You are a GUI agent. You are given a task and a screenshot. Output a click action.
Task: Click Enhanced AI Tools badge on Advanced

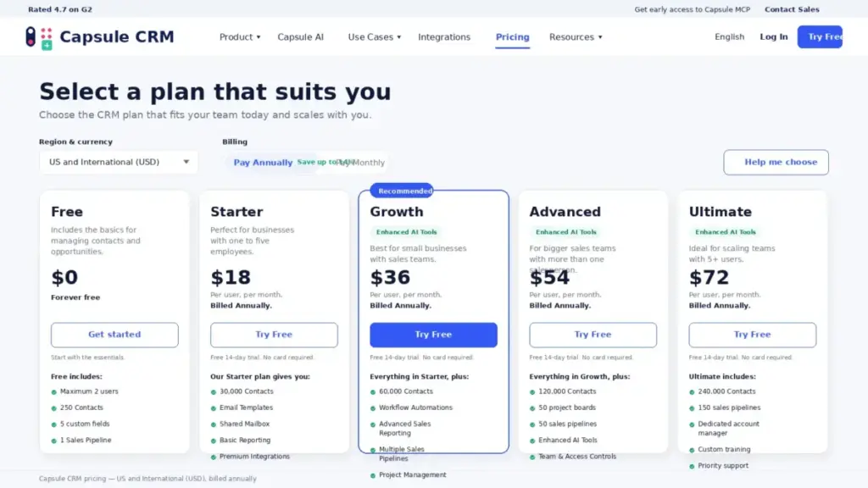point(565,232)
